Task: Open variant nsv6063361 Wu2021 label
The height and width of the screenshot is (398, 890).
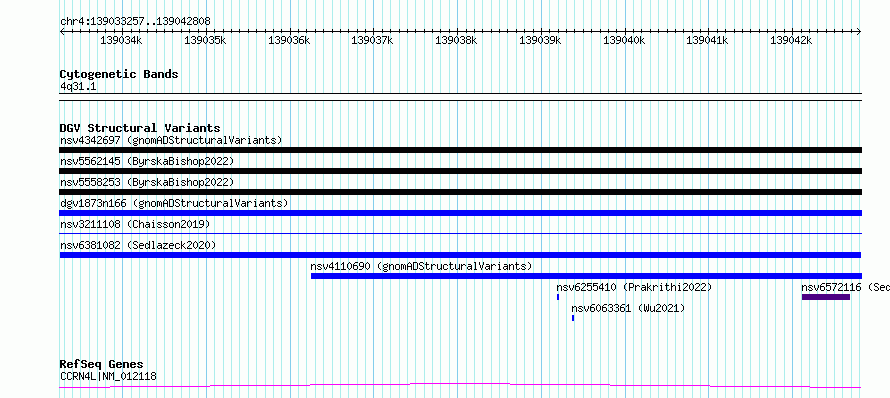Action: click(628, 308)
